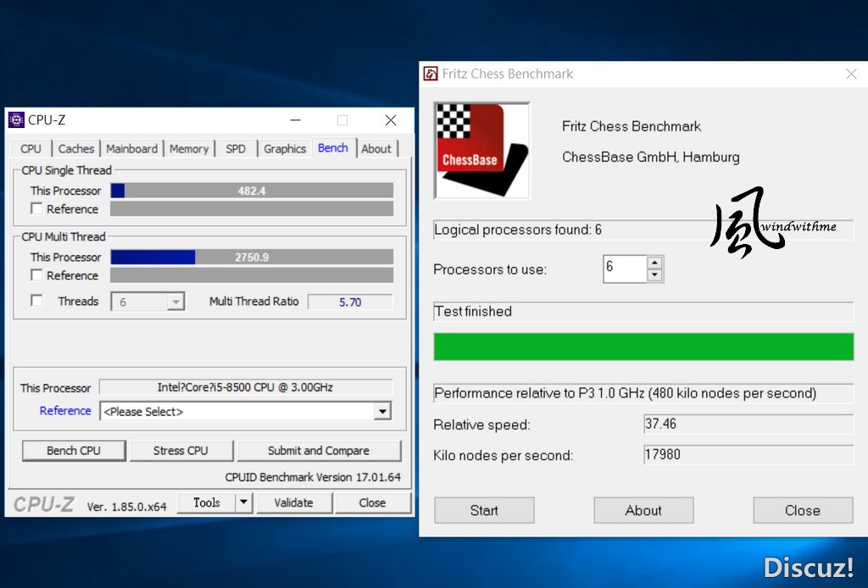Click the single thread score bar 482.4
Viewport: 868px width, 588px height.
(252, 191)
